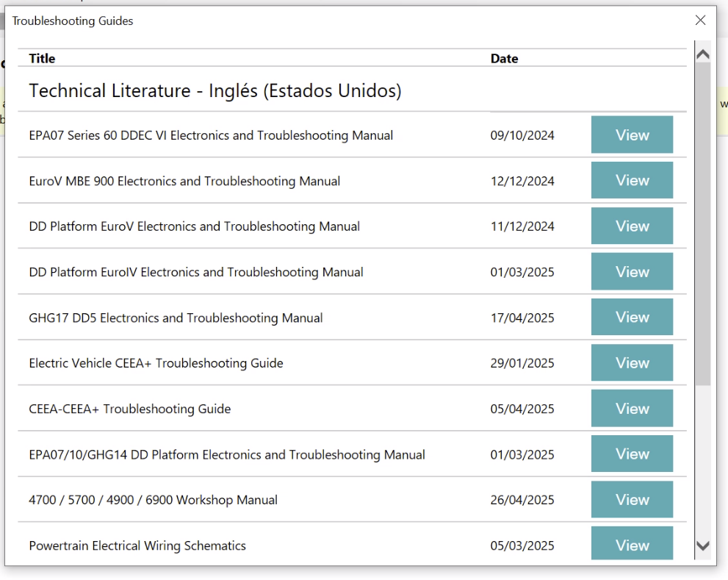This screenshot has width=728, height=580.
Task: View the 4700 / 5700 Workshop Manual
Action: tap(632, 500)
